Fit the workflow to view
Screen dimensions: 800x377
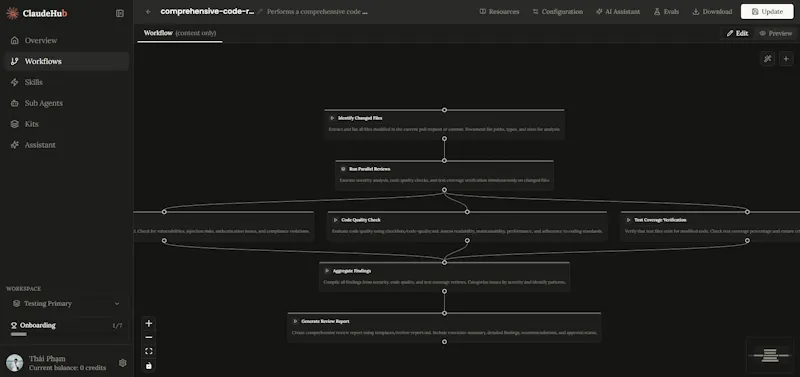(148, 351)
